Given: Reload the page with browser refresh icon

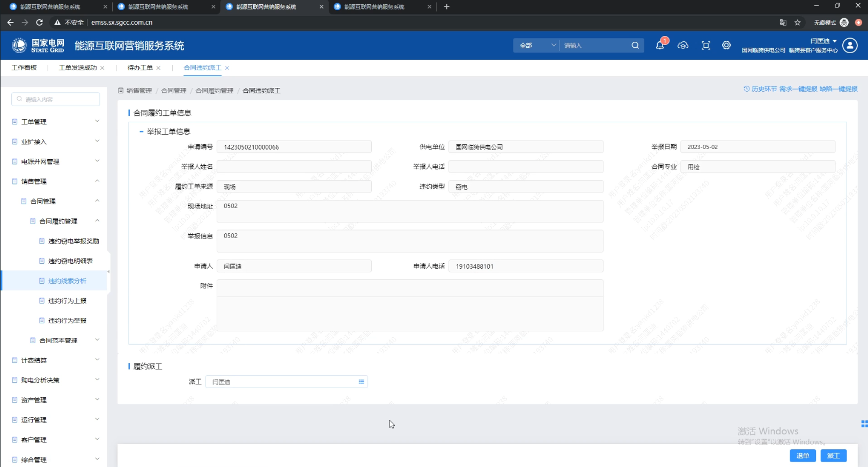Looking at the screenshot, I should 39,23.
